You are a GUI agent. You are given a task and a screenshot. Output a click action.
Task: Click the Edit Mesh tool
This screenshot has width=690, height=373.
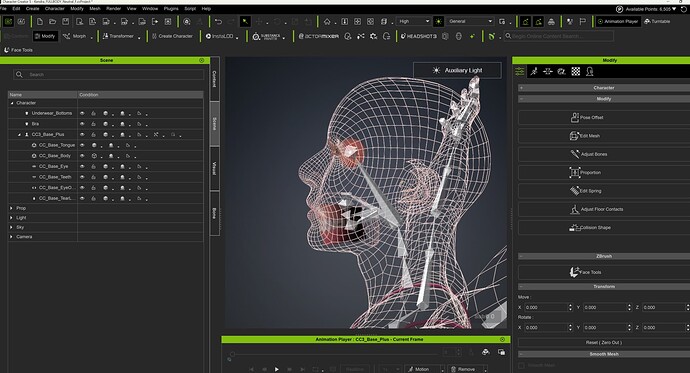[604, 136]
